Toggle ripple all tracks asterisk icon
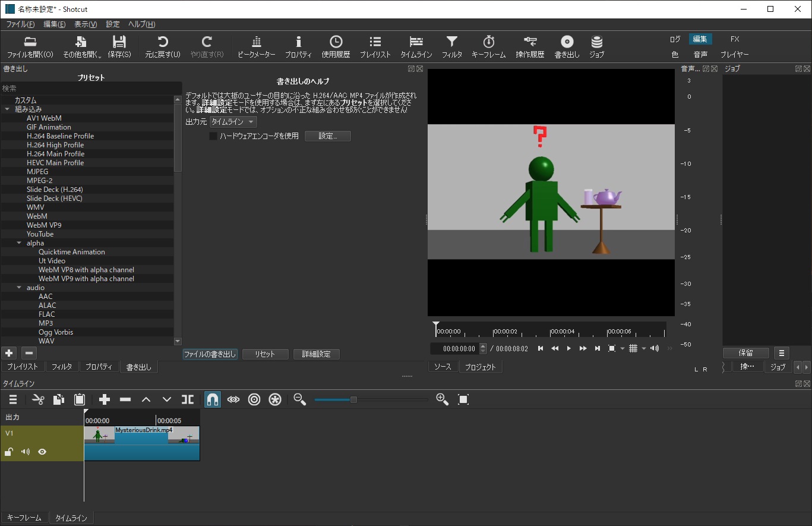Image resolution: width=812 pixels, height=526 pixels. click(275, 399)
